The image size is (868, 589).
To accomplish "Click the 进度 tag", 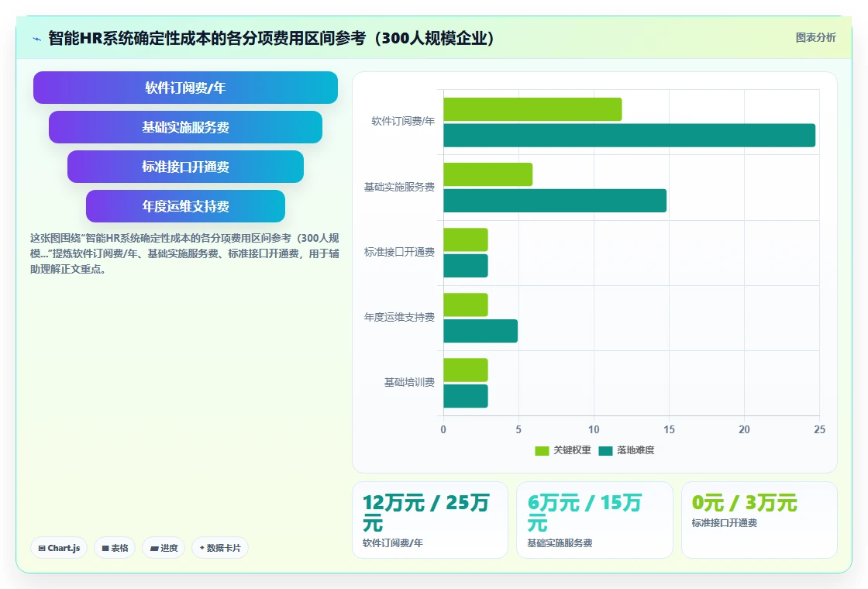I will tap(164, 547).
